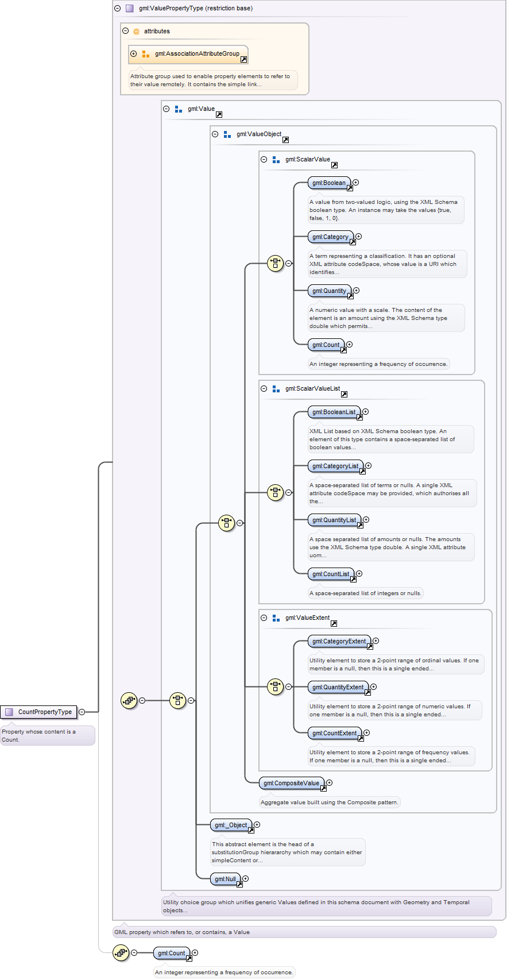Viewport: 507px width, 980px height.
Task: Collapse the gml:ScalarValue group
Action: (264, 160)
